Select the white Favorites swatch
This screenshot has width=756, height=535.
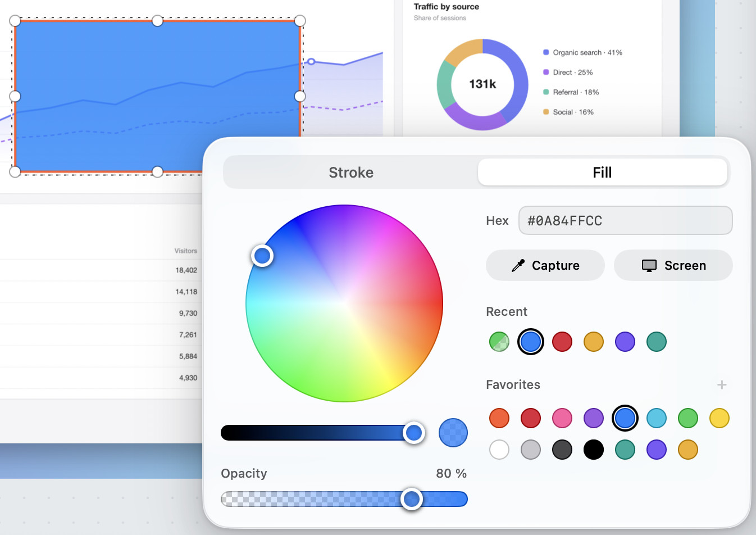(x=499, y=450)
